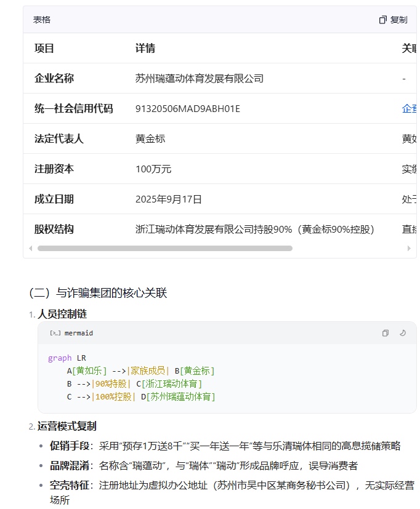Click the table scrollbar's left arrow
Viewport: 420px width, 509px height.
[x=30, y=249]
